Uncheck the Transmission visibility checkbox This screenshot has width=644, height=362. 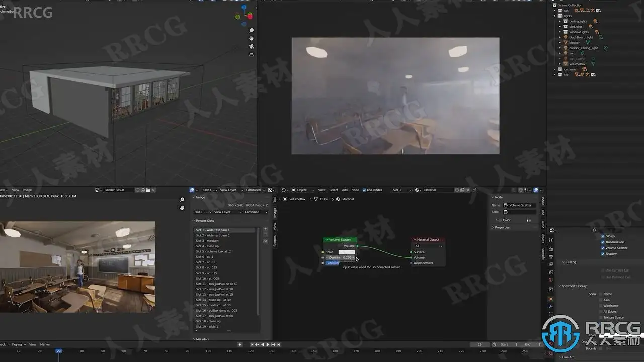pos(603,242)
